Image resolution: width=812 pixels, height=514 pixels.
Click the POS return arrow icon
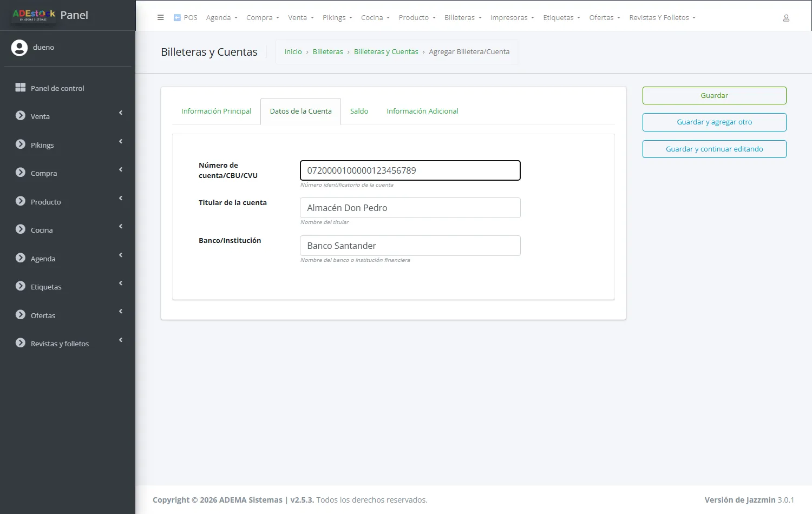[177, 17]
